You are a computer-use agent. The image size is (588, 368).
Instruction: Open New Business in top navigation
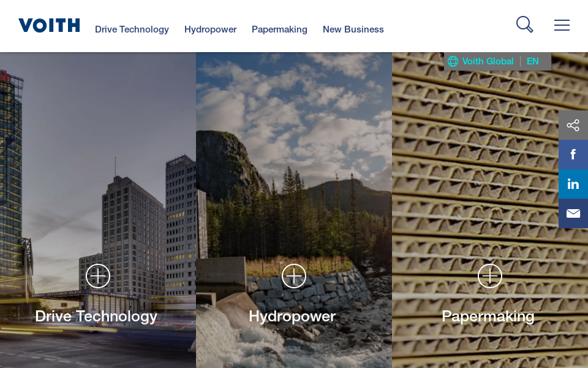tap(353, 29)
